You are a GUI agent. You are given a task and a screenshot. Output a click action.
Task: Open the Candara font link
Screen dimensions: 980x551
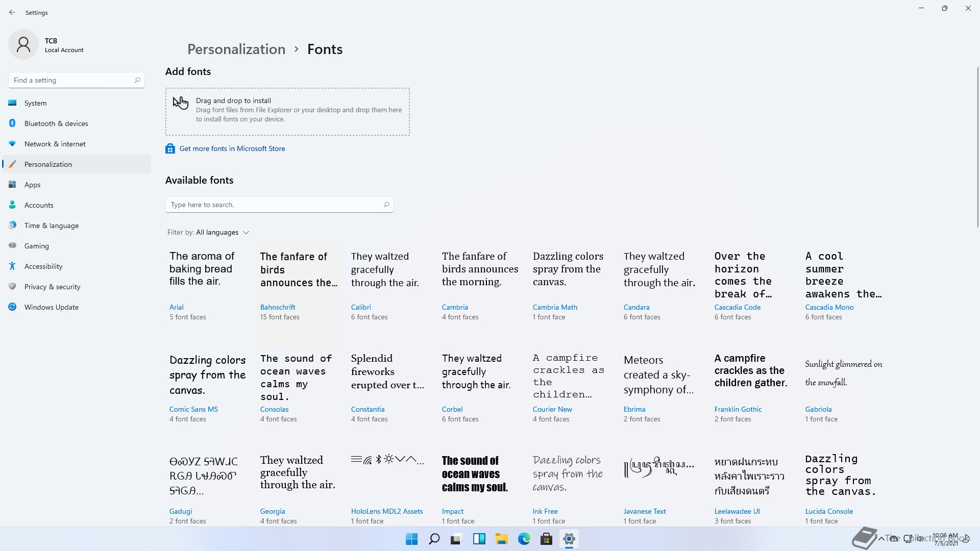click(x=636, y=307)
